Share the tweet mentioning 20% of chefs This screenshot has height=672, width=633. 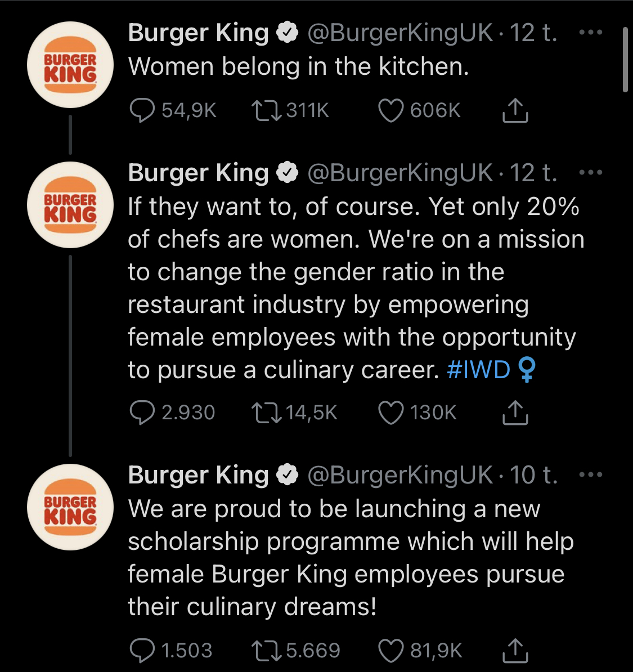click(x=514, y=413)
